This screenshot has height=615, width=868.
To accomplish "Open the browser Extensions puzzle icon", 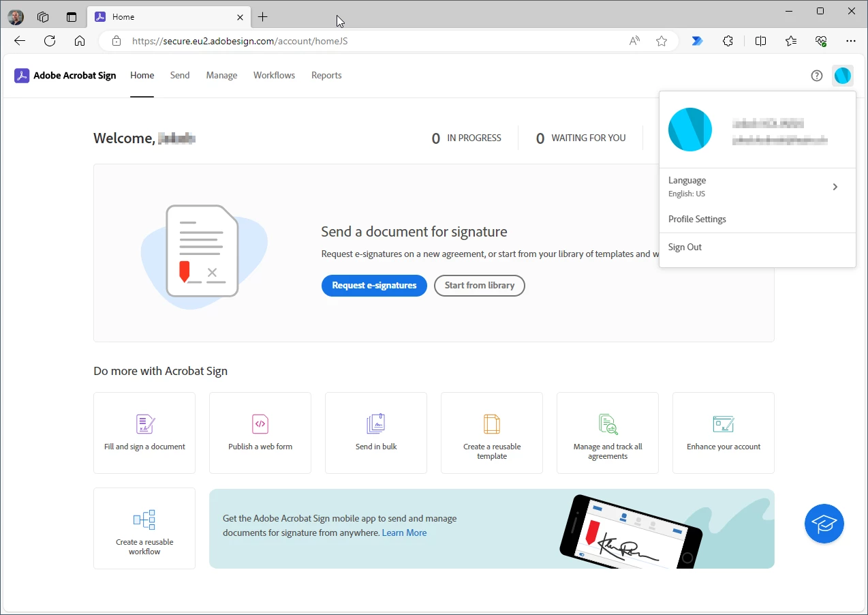I will (x=728, y=41).
